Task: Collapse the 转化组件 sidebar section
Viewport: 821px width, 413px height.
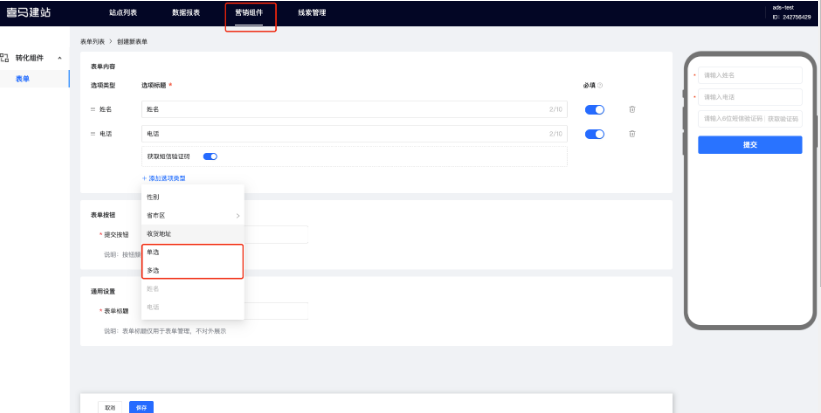Action: pyautogui.click(x=60, y=59)
